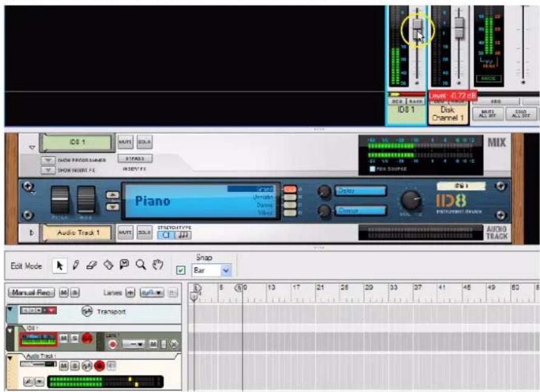Image resolution: width=540 pixels, height=392 pixels.
Task: Open the tuner icon on Audio Track 1
Action: click(29, 382)
